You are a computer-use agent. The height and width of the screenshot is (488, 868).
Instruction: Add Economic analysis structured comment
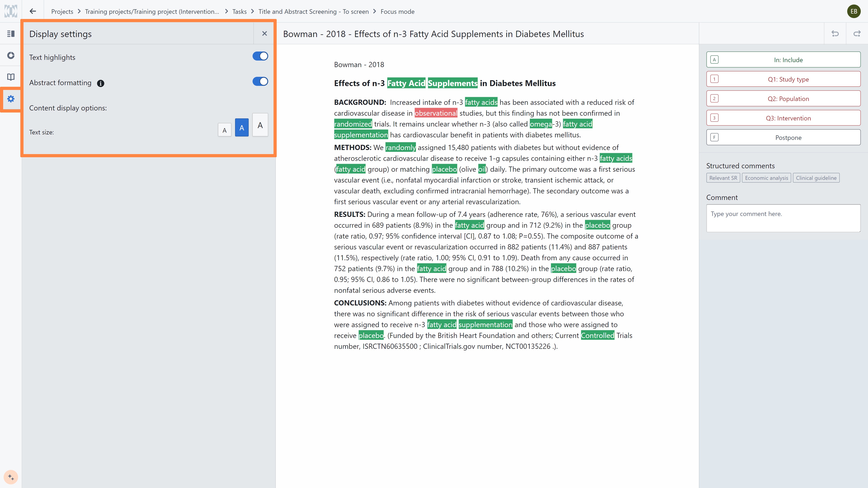(x=766, y=178)
